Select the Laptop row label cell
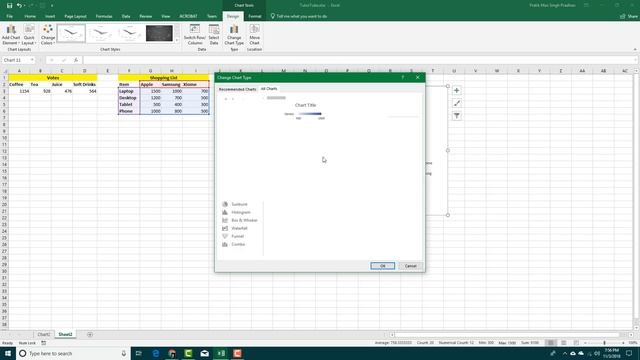Viewport: 640px width, 360px height. click(x=129, y=91)
